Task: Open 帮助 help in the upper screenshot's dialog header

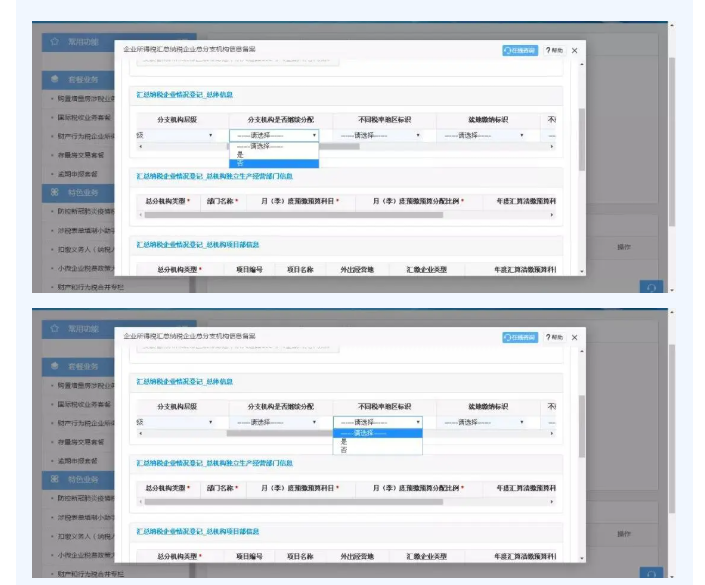Action: (x=554, y=50)
